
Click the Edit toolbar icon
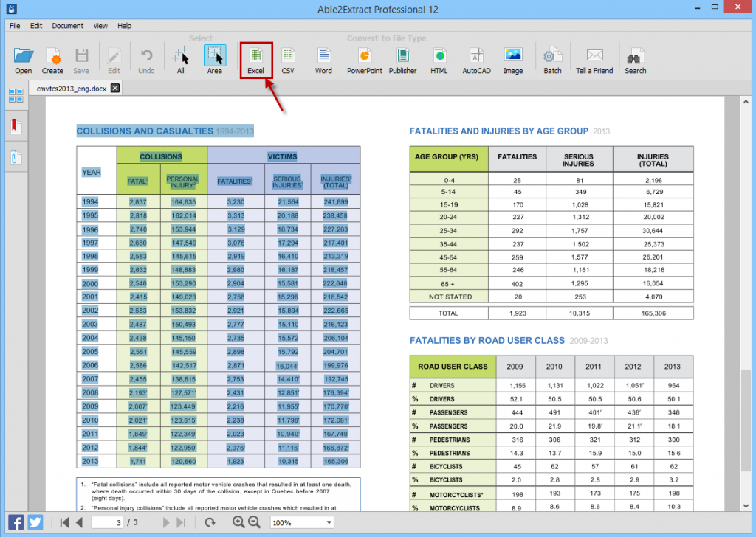114,60
